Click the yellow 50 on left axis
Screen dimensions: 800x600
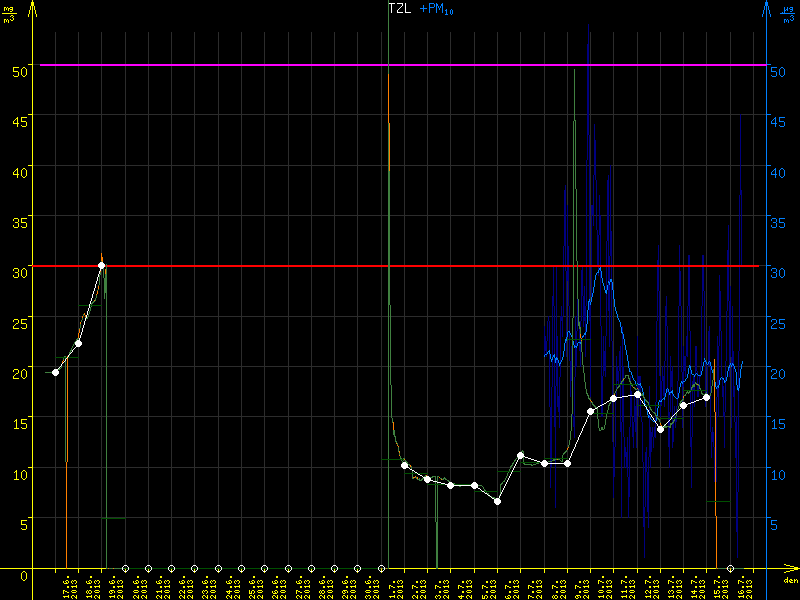(19, 71)
